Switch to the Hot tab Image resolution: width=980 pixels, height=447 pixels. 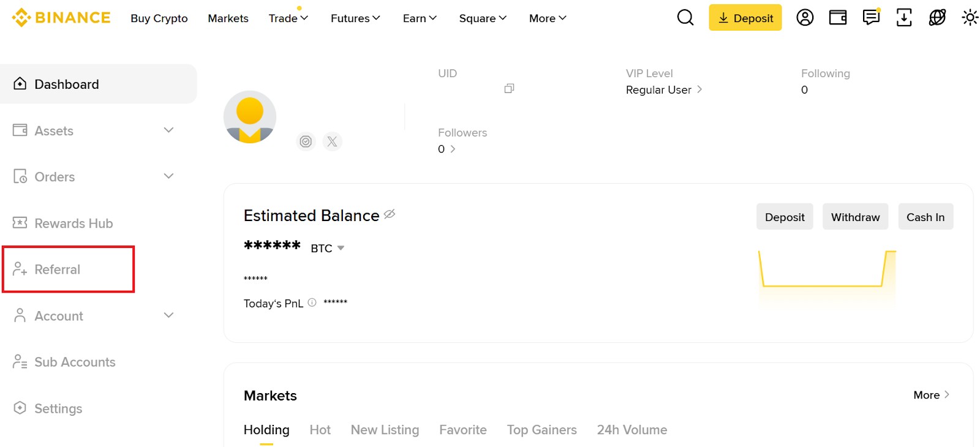tap(320, 430)
